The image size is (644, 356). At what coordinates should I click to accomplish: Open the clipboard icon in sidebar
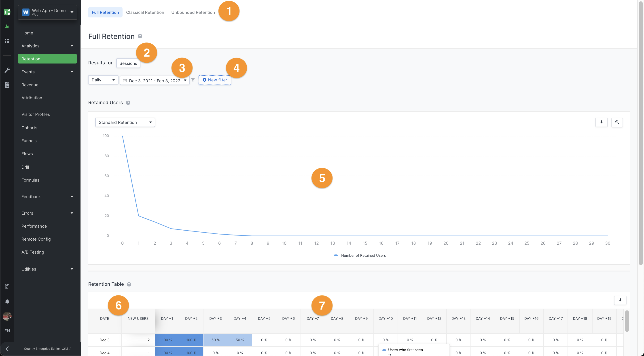coord(7,287)
